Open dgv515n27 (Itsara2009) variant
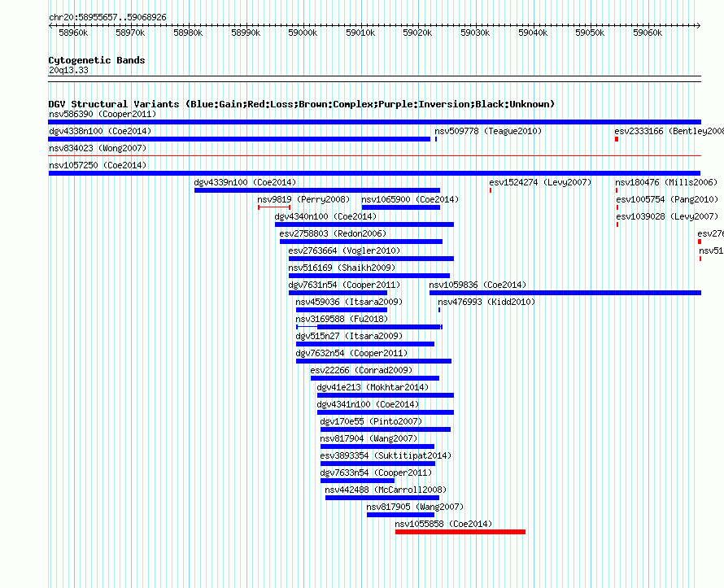Viewport: 724px width, 588px height. 349,336
